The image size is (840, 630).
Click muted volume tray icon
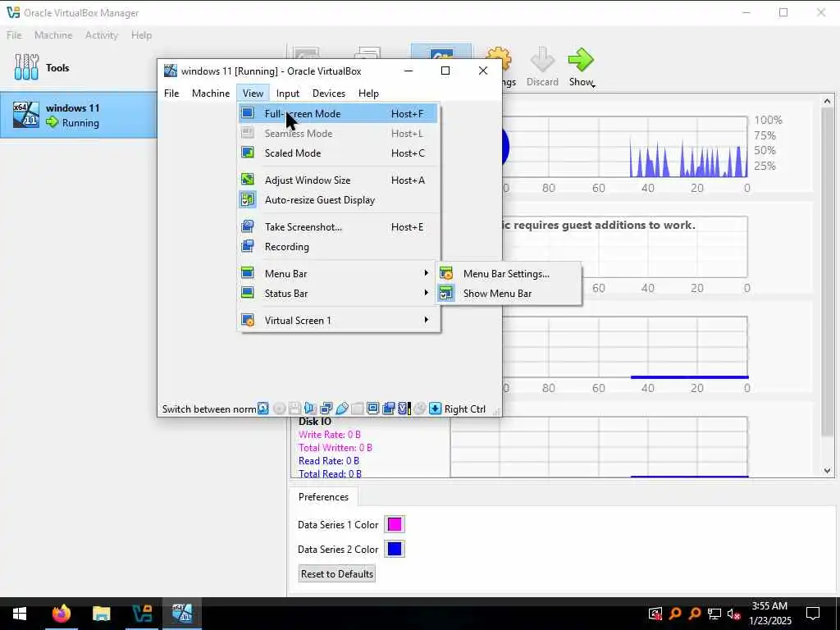(734, 614)
